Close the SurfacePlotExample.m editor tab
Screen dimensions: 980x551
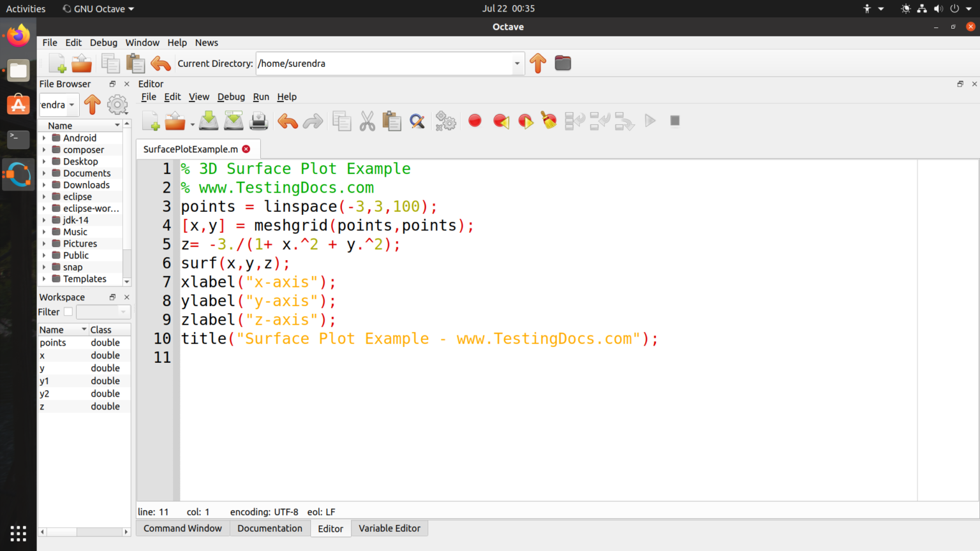[246, 149]
